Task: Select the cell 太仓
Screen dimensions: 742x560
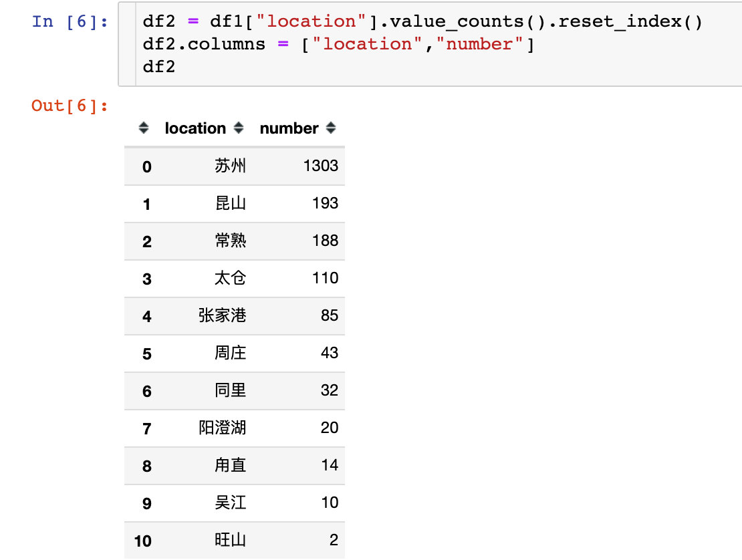Action: [230, 277]
